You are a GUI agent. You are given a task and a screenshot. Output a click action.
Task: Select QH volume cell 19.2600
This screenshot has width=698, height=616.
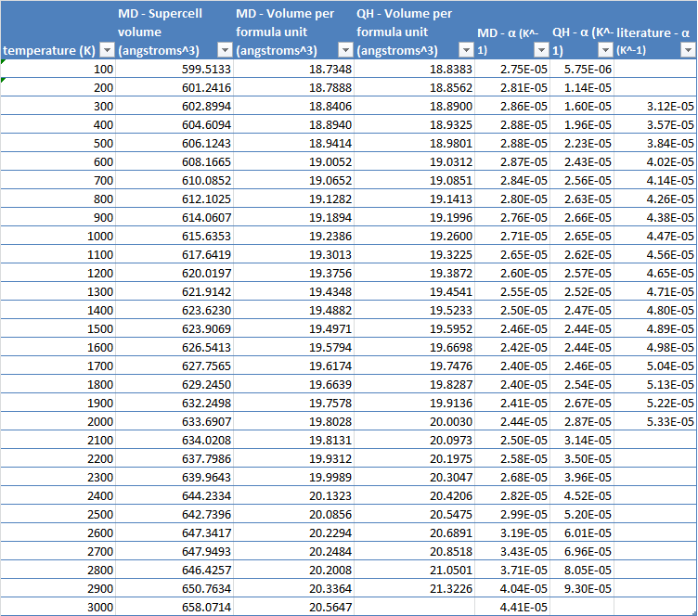tap(414, 237)
